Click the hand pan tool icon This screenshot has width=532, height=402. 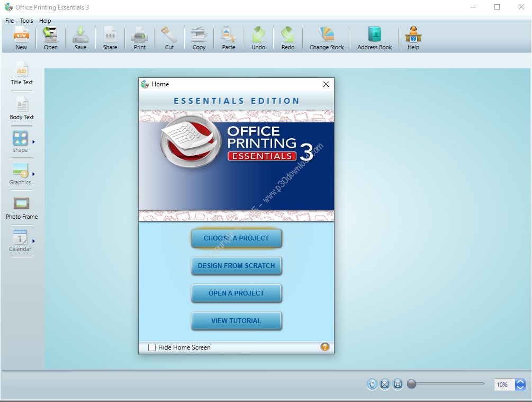pos(372,385)
